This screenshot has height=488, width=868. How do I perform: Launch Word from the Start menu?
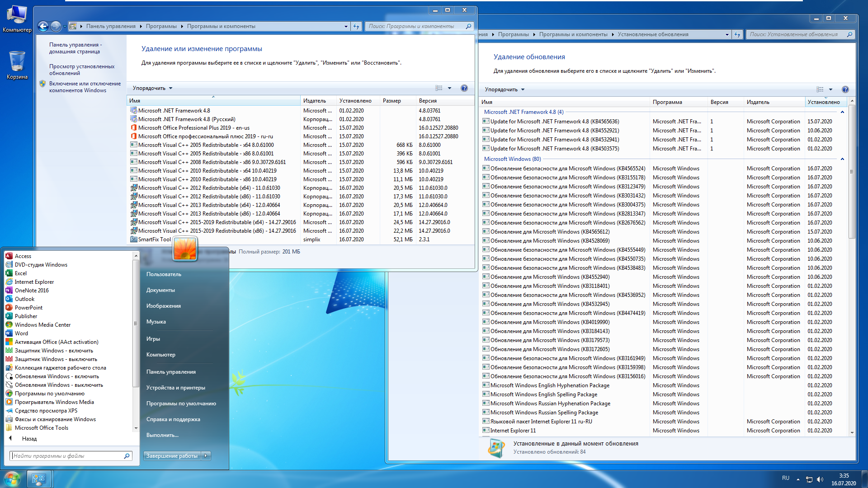tap(21, 333)
